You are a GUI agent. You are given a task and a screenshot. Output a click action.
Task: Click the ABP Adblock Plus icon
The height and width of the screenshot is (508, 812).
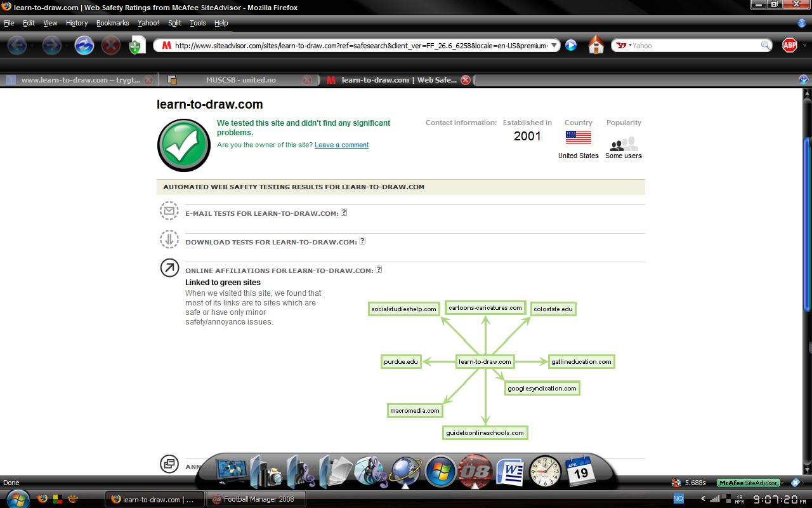coord(790,45)
